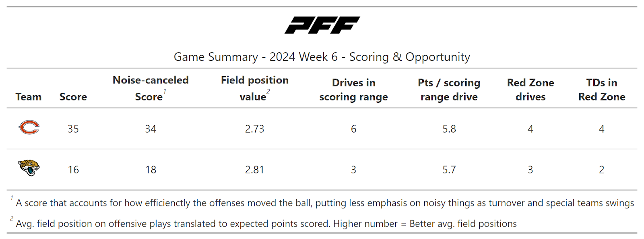Select the Score column header
The image size is (644, 239).
coord(73,97)
